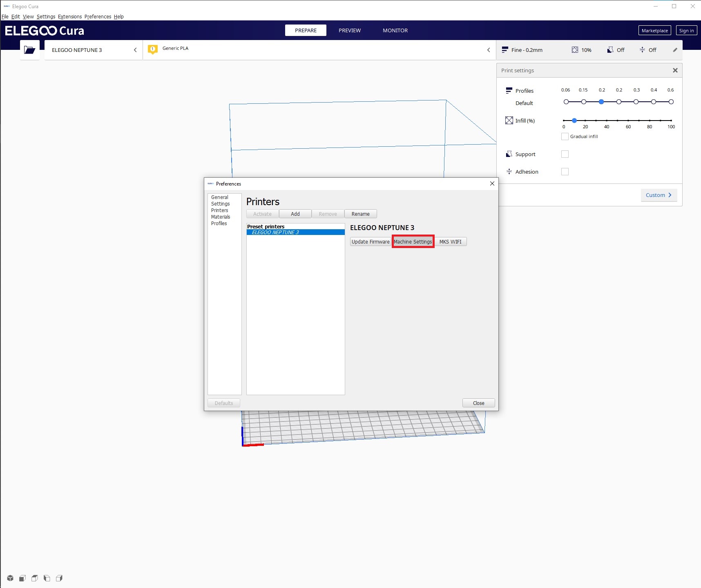Click the pencil edit icon in settings bar
The width and height of the screenshot is (701, 588).
675,50
